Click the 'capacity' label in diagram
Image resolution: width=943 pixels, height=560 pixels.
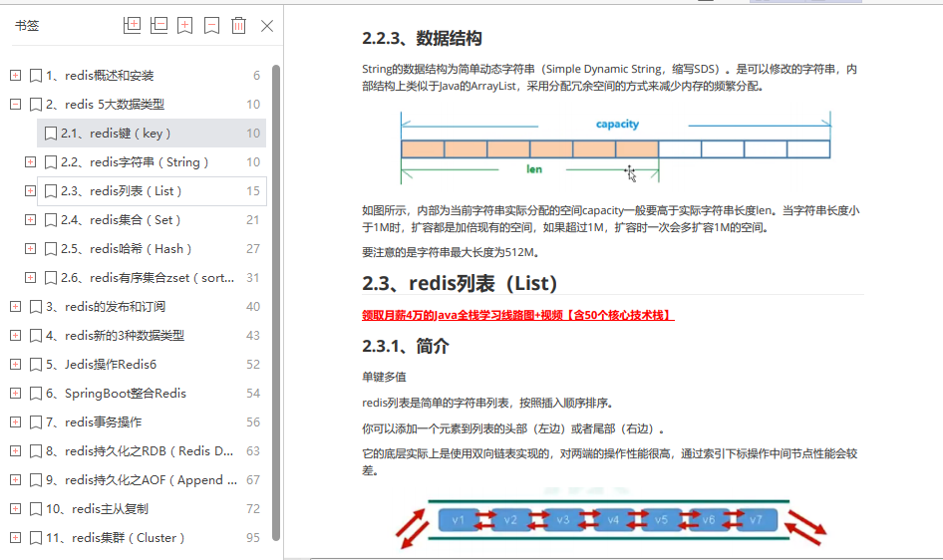pyautogui.click(x=617, y=124)
